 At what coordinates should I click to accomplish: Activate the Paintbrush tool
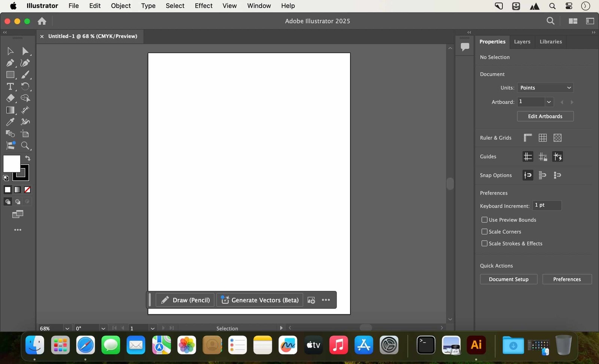(25, 74)
